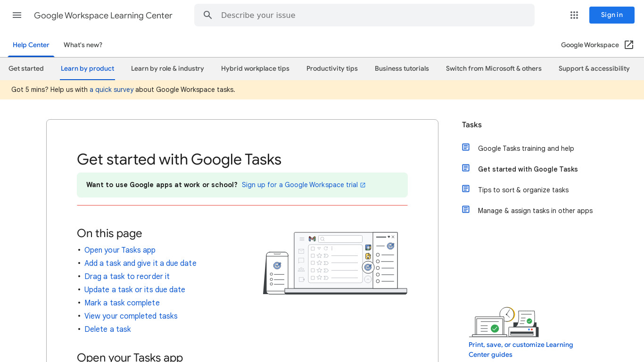Open Tips to sort & organize tasks
This screenshot has width=644, height=362.
(x=523, y=190)
